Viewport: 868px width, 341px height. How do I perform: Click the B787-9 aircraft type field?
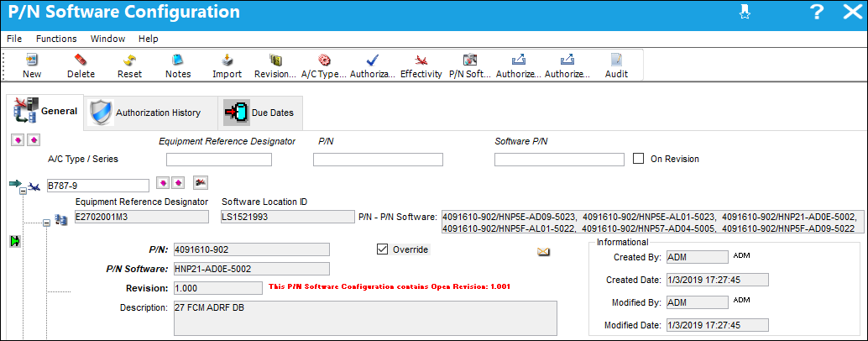pyautogui.click(x=98, y=186)
